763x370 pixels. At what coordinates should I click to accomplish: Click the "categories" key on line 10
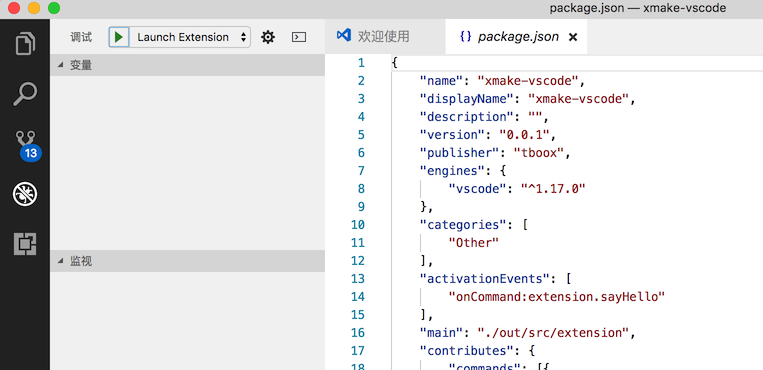tap(463, 225)
